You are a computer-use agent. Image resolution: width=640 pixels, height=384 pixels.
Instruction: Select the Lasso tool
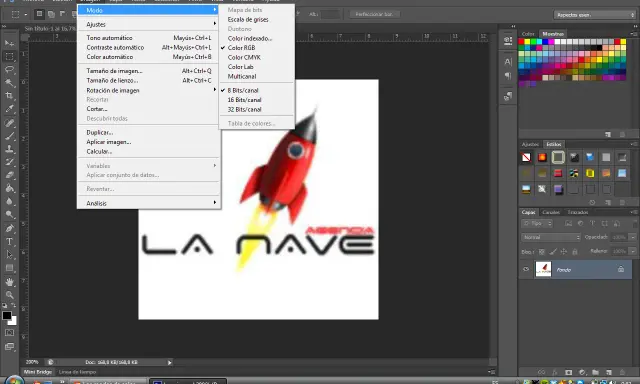(x=9, y=69)
